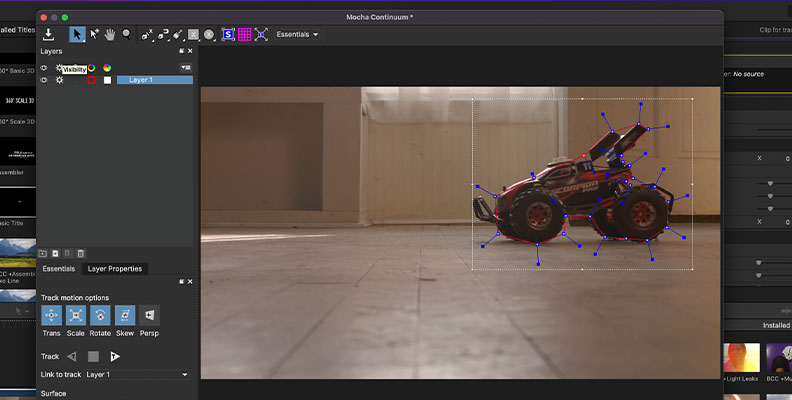
Task: Click the gear icon in Layers header
Action: pos(59,68)
